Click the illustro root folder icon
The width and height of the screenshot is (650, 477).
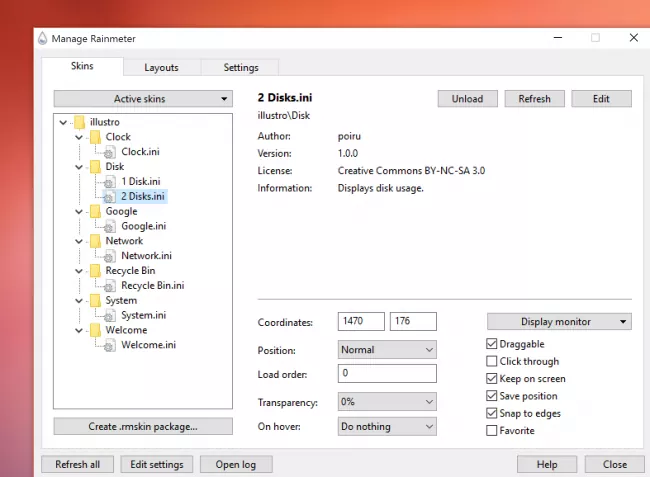click(x=80, y=122)
